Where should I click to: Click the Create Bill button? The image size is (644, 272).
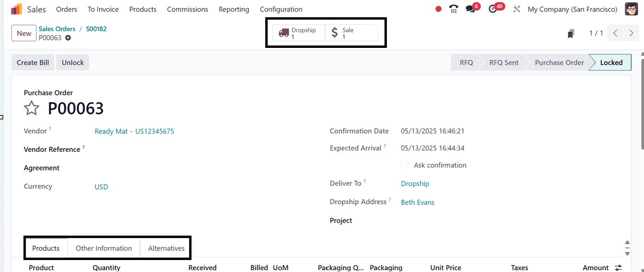coord(33,63)
